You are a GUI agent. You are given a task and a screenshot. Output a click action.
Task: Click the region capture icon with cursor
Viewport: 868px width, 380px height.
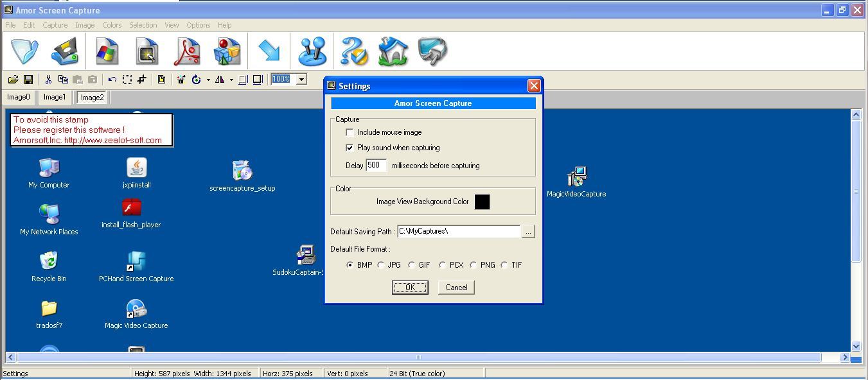[x=147, y=51]
